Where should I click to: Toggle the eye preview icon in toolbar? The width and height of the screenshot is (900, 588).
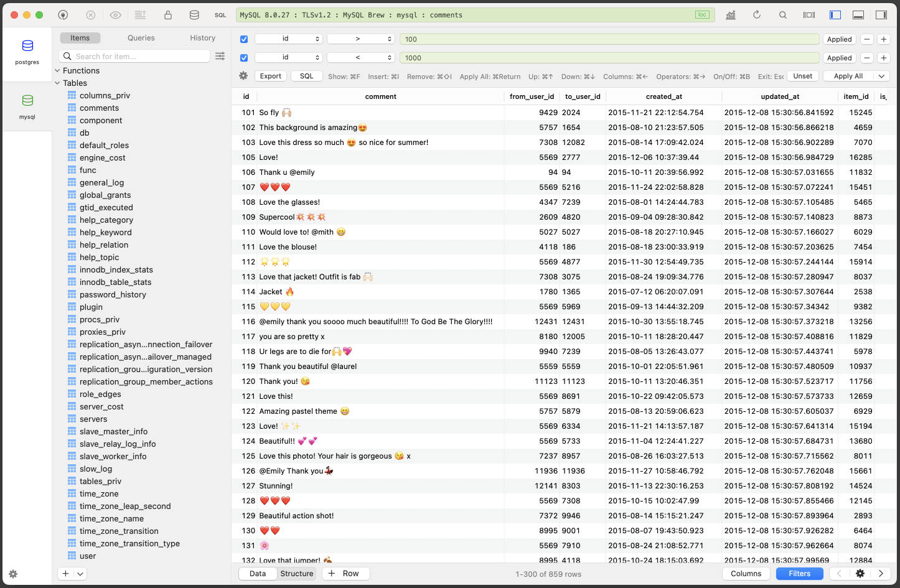(x=115, y=15)
